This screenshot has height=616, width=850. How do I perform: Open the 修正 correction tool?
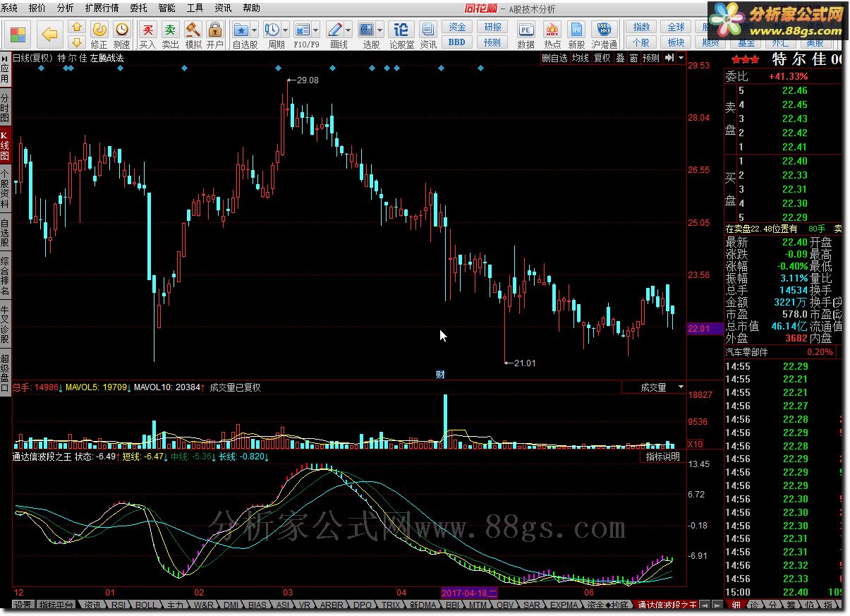[99, 34]
